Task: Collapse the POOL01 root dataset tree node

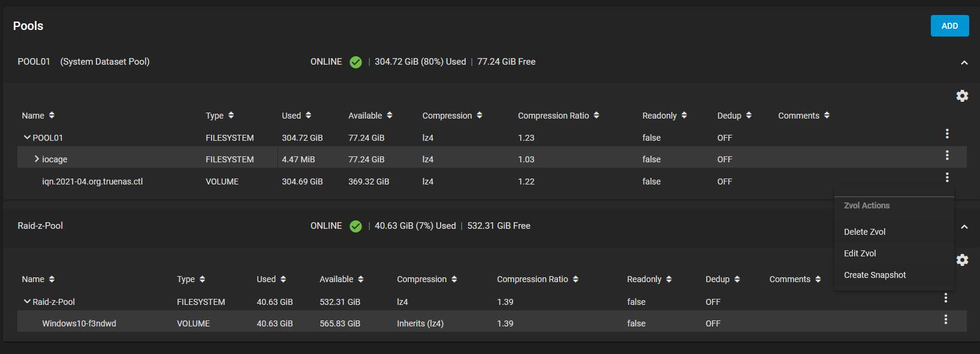Action: (x=27, y=137)
